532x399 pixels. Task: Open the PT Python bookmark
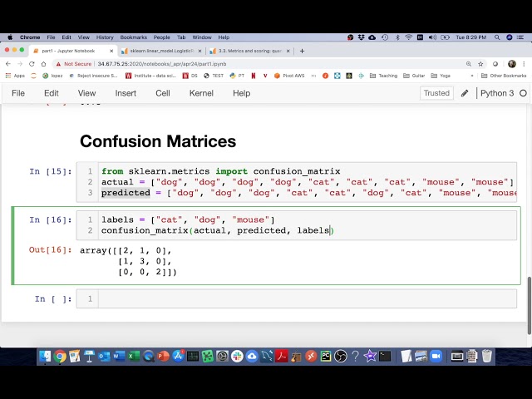tap(237, 76)
